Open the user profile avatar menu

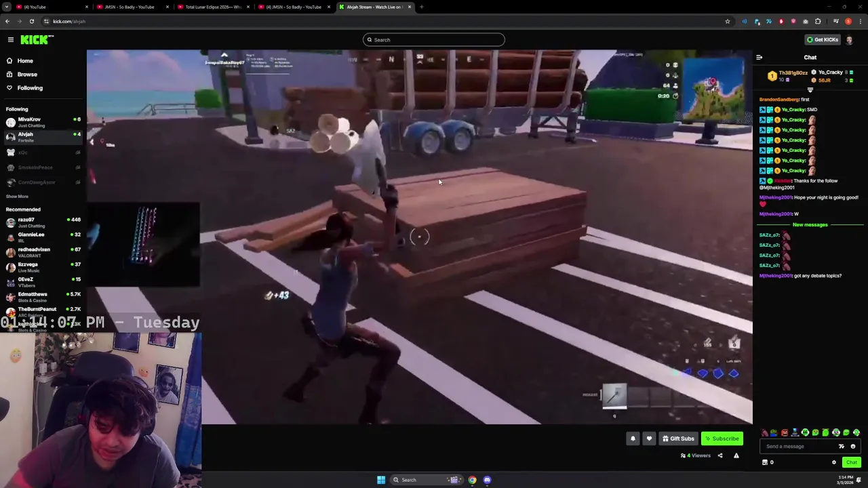tap(850, 40)
